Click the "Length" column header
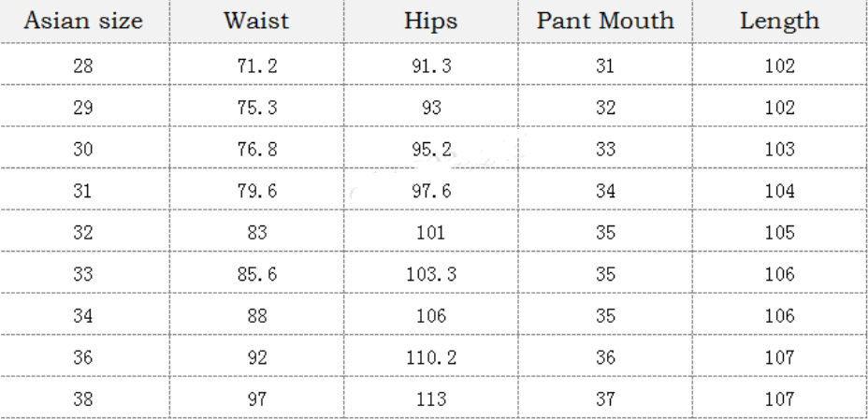This screenshot has width=868, height=420. 779,22
